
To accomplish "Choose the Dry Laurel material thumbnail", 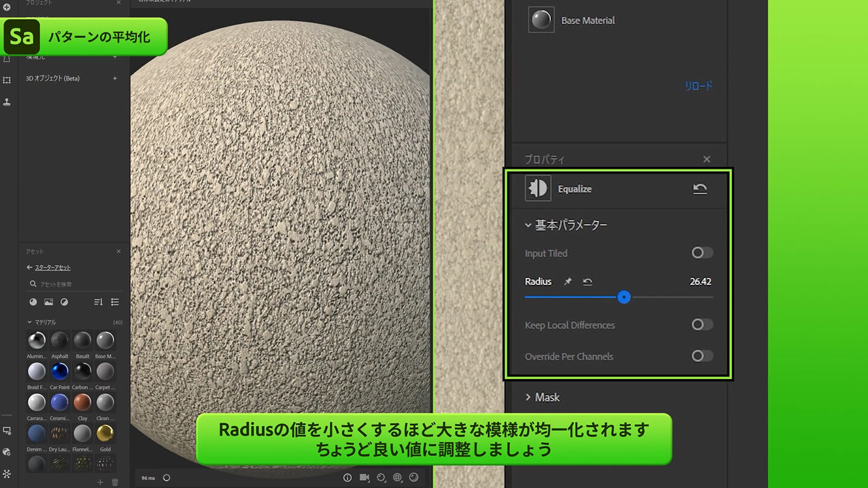I will click(60, 433).
